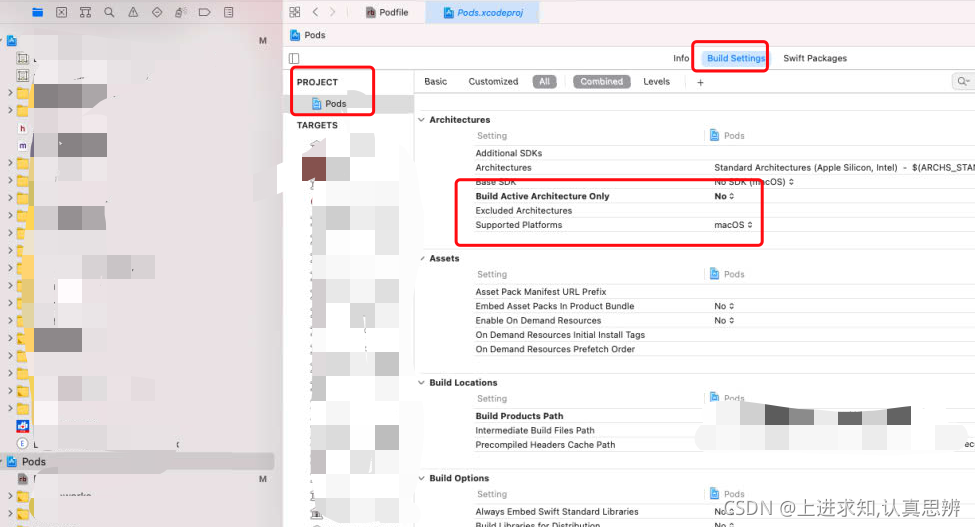Select the Supported Platforms setting label
975x527 pixels.
click(519, 225)
